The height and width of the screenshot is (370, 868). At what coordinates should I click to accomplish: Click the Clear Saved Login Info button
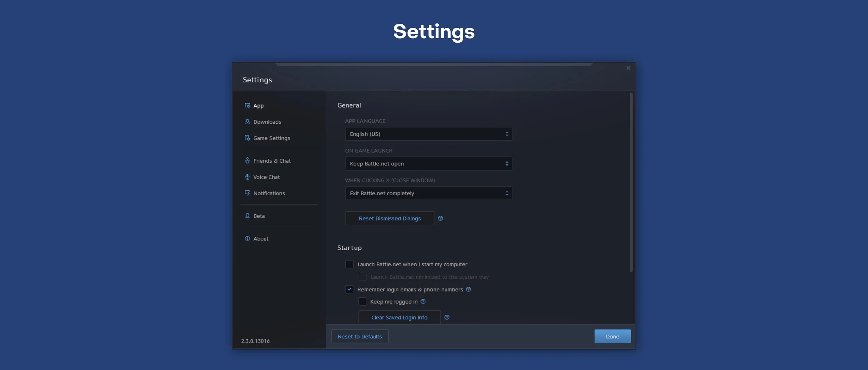[x=399, y=317]
